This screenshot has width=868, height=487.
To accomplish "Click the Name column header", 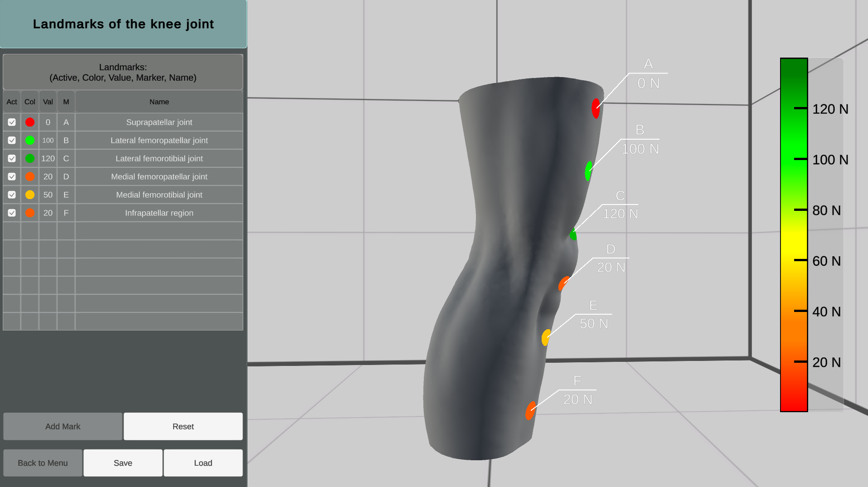I will [x=159, y=102].
